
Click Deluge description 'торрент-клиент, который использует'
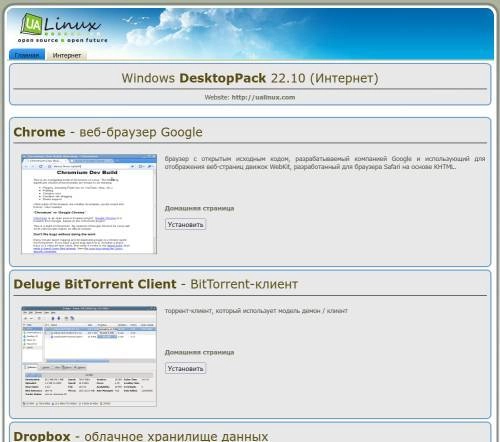(x=256, y=311)
